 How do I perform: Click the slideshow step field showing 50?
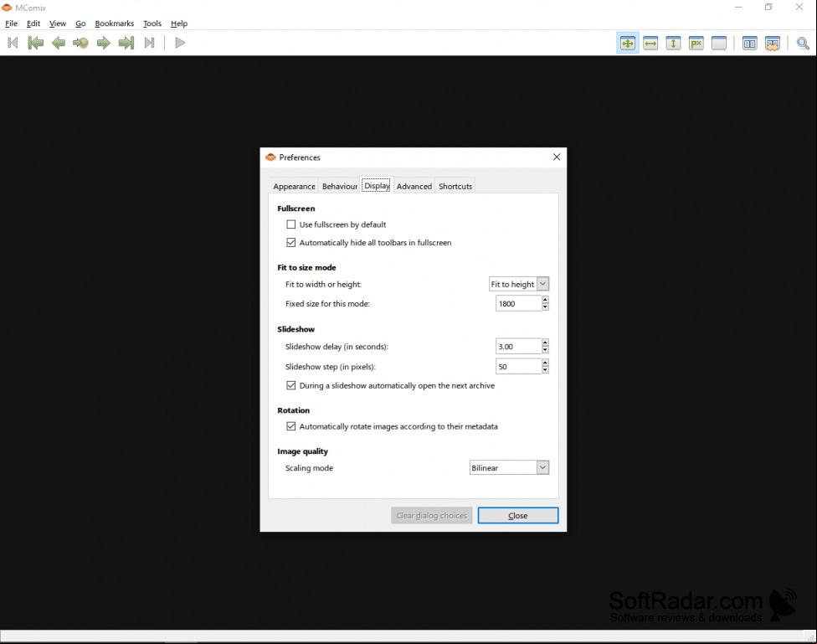click(518, 367)
